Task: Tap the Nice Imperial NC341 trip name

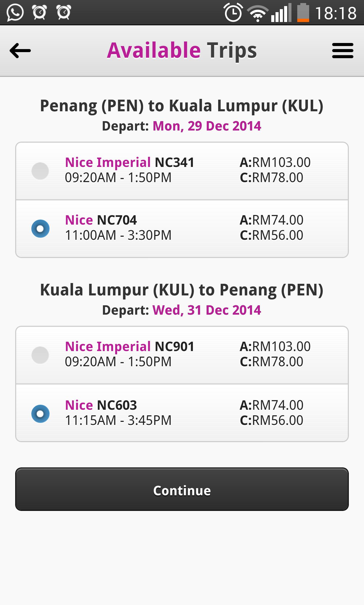Action: point(129,162)
